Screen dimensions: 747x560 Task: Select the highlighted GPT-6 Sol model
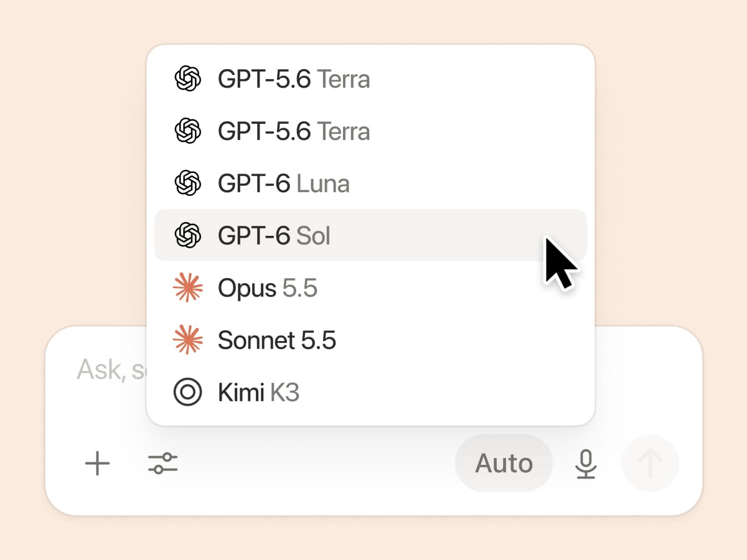click(370, 236)
